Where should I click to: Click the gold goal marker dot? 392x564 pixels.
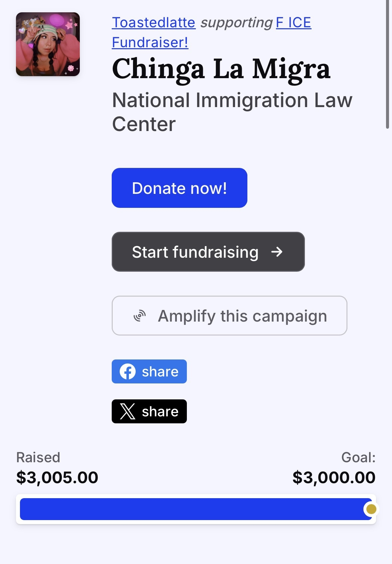pyautogui.click(x=371, y=509)
